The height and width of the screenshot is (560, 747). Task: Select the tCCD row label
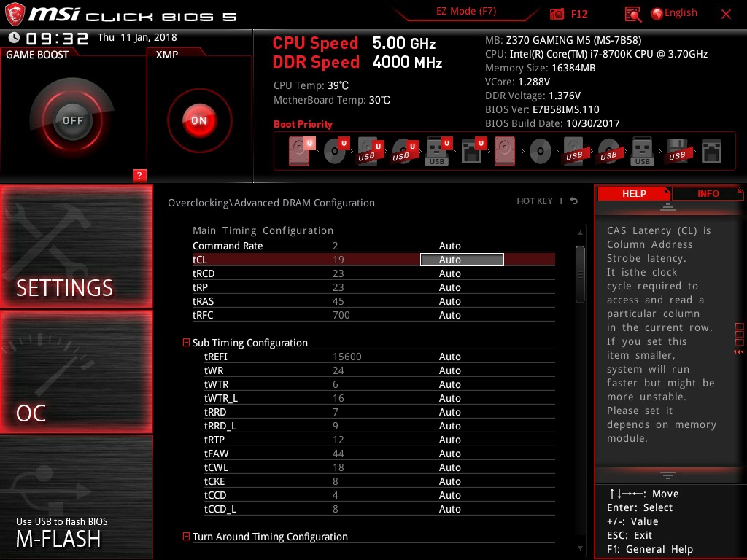(215, 495)
